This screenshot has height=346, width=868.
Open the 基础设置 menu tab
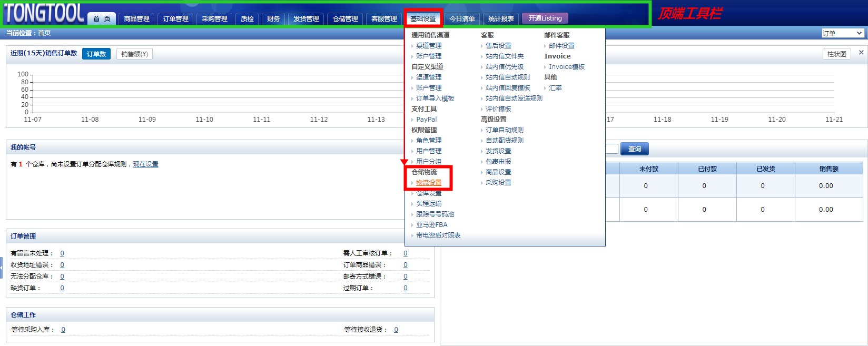[423, 18]
